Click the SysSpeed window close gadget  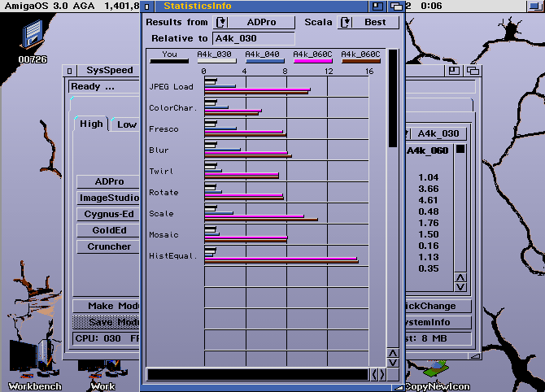point(69,71)
